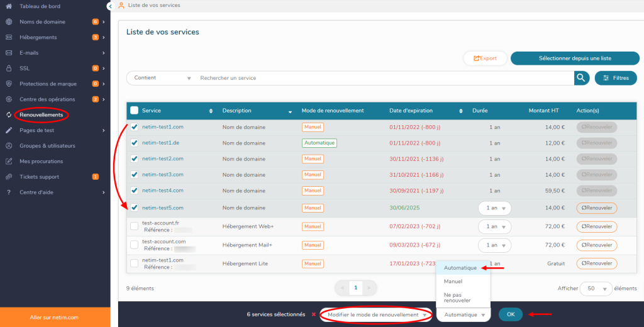644x327 pixels.
Task: Open the Contient filter dropdown
Action: pyautogui.click(x=162, y=78)
